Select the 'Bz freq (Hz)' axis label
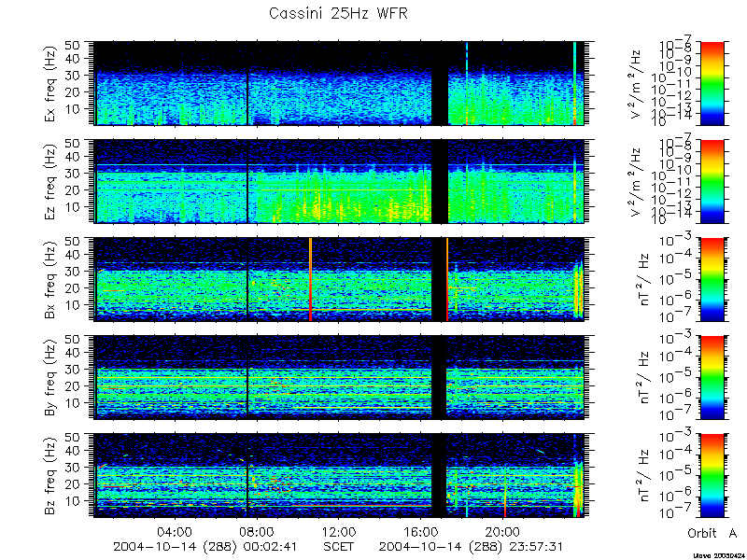This screenshot has height=560, width=747. coord(50,476)
